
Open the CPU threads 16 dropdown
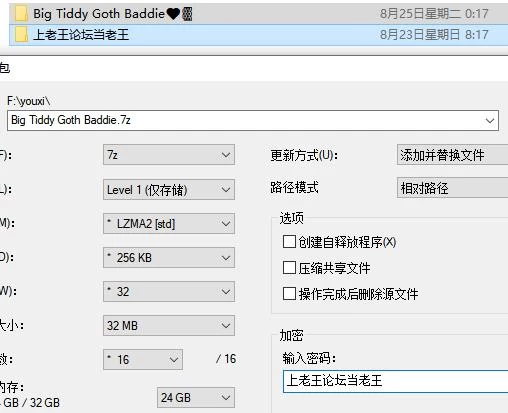point(143,360)
